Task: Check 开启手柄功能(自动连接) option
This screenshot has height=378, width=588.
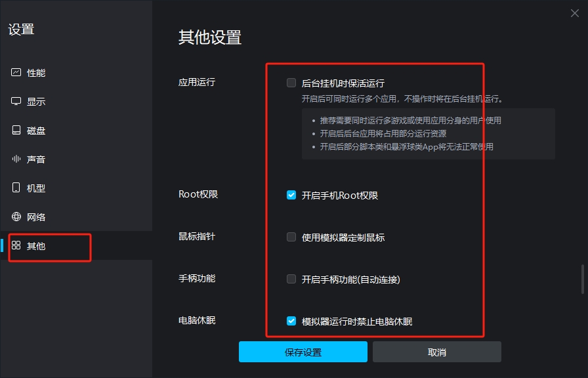Action: point(291,279)
